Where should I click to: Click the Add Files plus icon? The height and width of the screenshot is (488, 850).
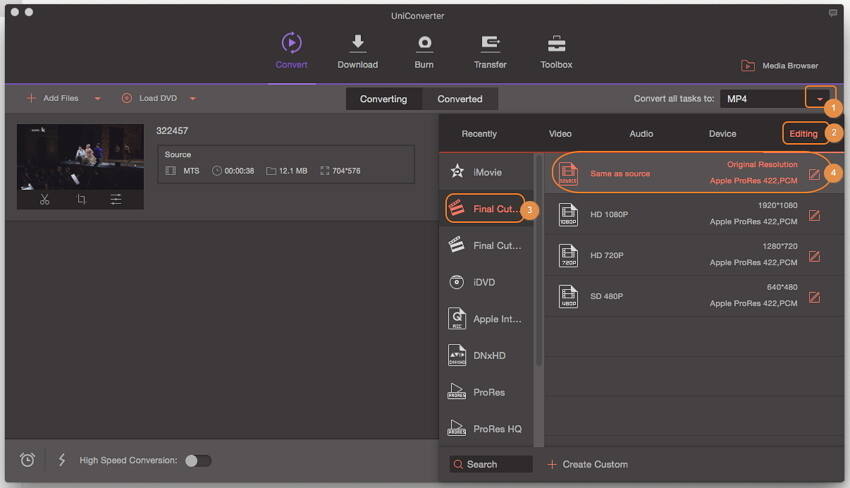(31, 98)
